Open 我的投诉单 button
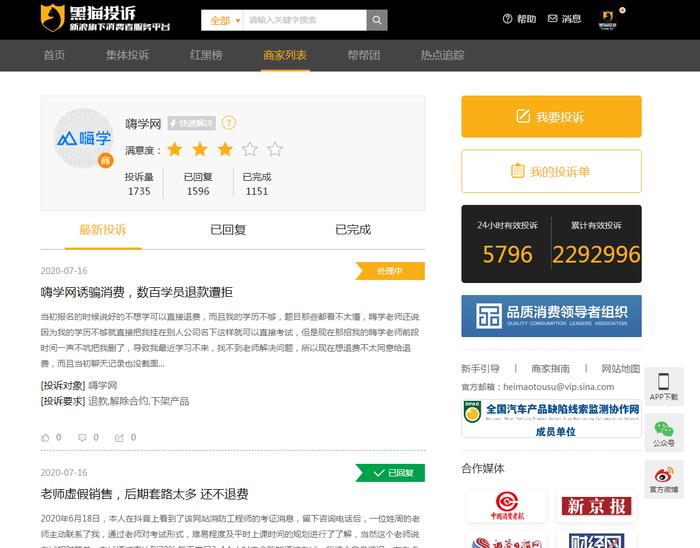This screenshot has width=700, height=548. click(551, 171)
